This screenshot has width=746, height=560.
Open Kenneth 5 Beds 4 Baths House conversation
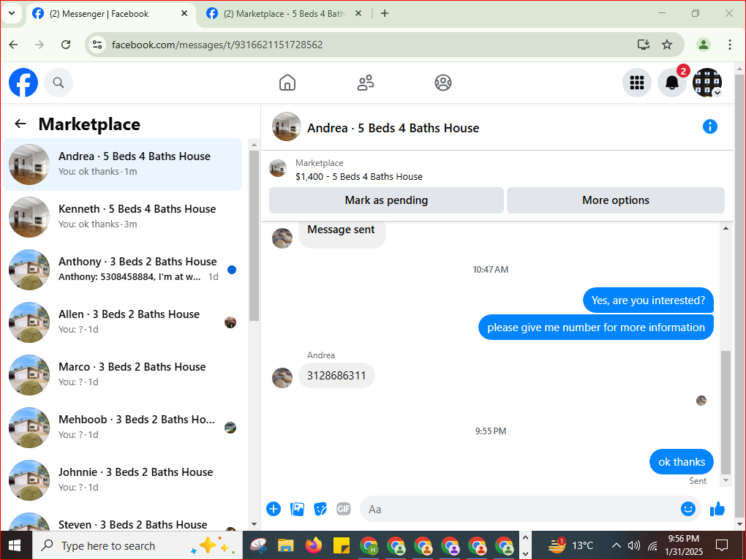pos(123,217)
